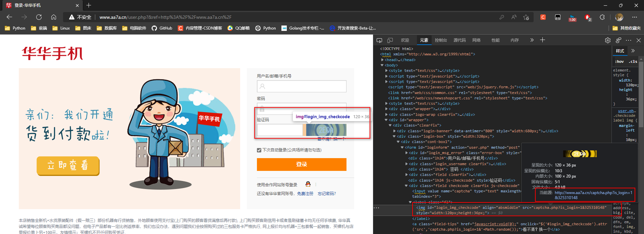Viewport: 644px width, 234px height.
Task: Toggle the .cls class editor button
Action: 633,61
